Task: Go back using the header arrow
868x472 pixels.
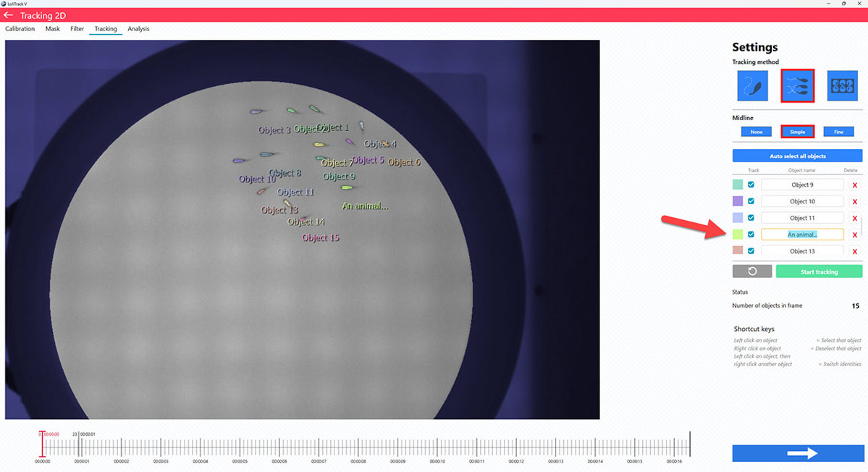Action: (8, 15)
